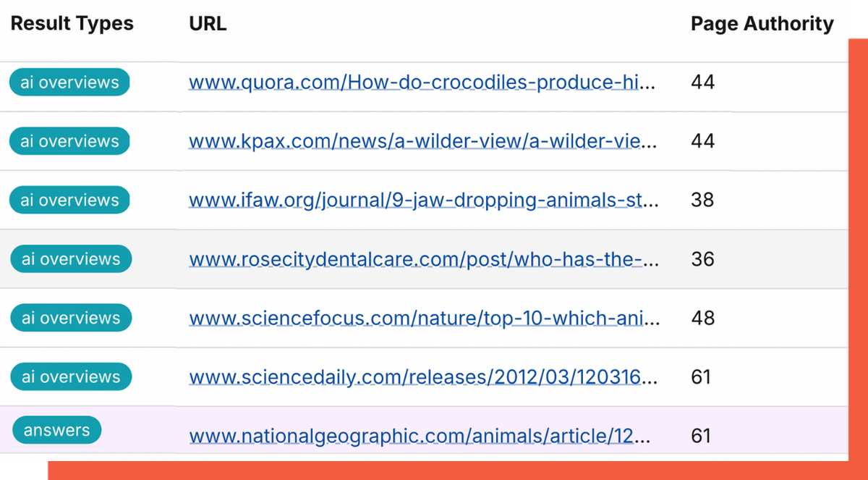This screenshot has width=868, height=480.
Task: Sort by the Result Types column header
Action: tap(72, 24)
